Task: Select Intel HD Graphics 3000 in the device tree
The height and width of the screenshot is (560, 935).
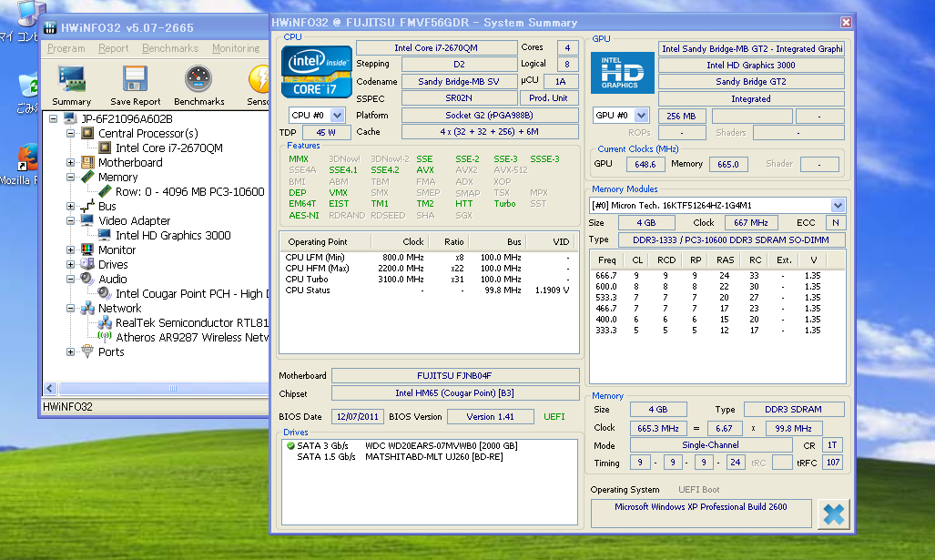Action: click(173, 236)
